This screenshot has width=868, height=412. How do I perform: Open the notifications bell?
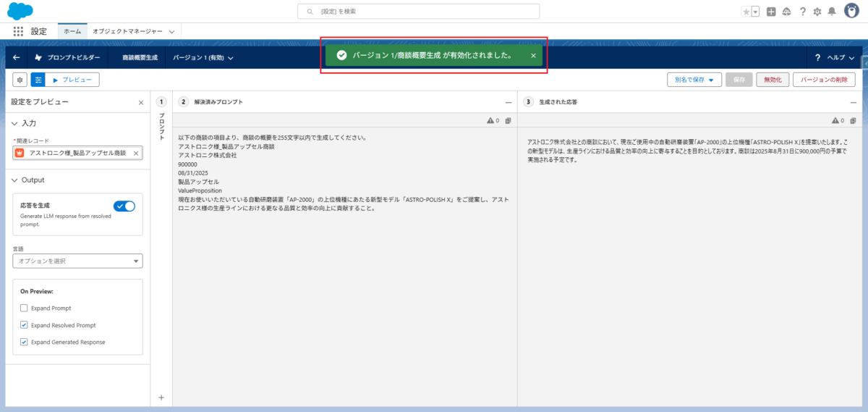[832, 12]
